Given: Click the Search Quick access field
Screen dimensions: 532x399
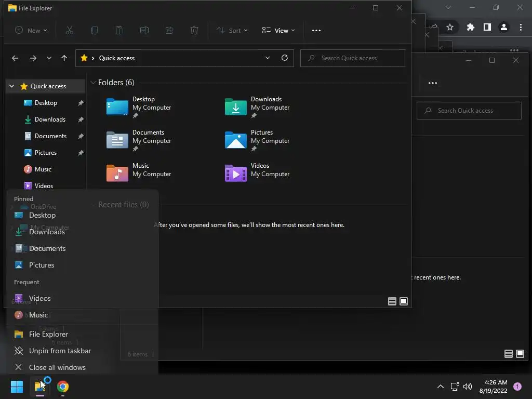Looking at the screenshot, I should click(x=353, y=58).
